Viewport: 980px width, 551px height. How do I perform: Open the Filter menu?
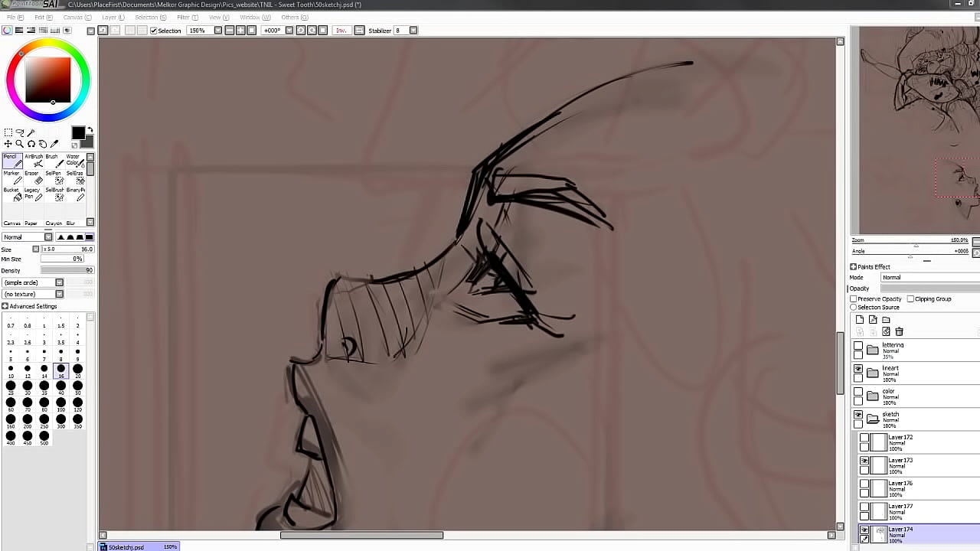[183, 17]
